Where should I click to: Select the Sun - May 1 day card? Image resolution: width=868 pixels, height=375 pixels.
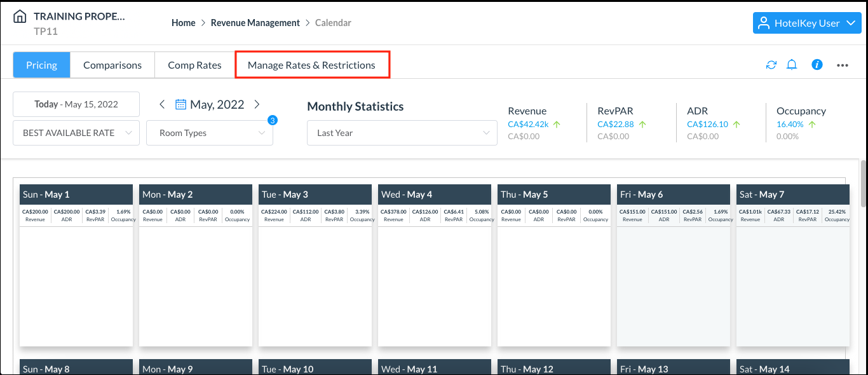tap(76, 194)
